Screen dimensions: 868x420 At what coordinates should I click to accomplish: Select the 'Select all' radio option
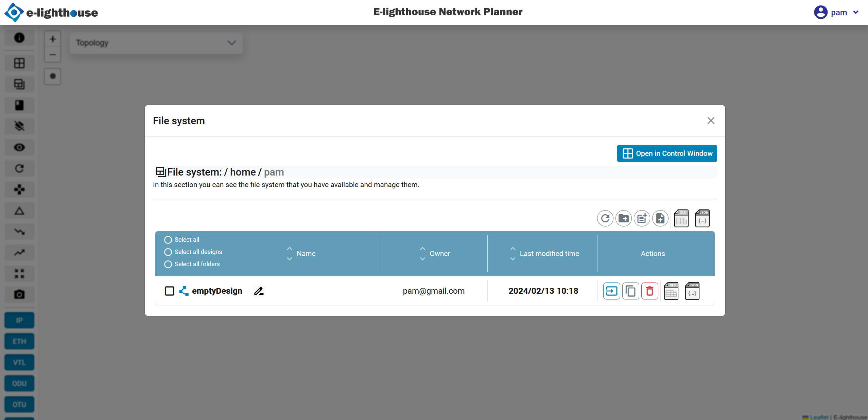(168, 240)
